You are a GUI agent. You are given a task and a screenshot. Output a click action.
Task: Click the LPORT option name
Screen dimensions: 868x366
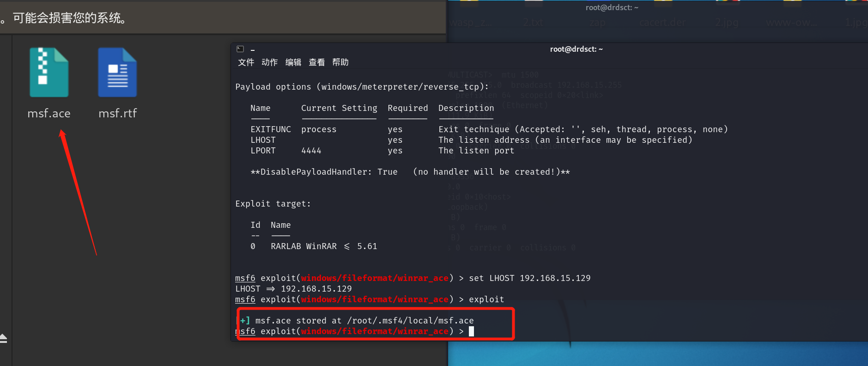click(x=263, y=151)
